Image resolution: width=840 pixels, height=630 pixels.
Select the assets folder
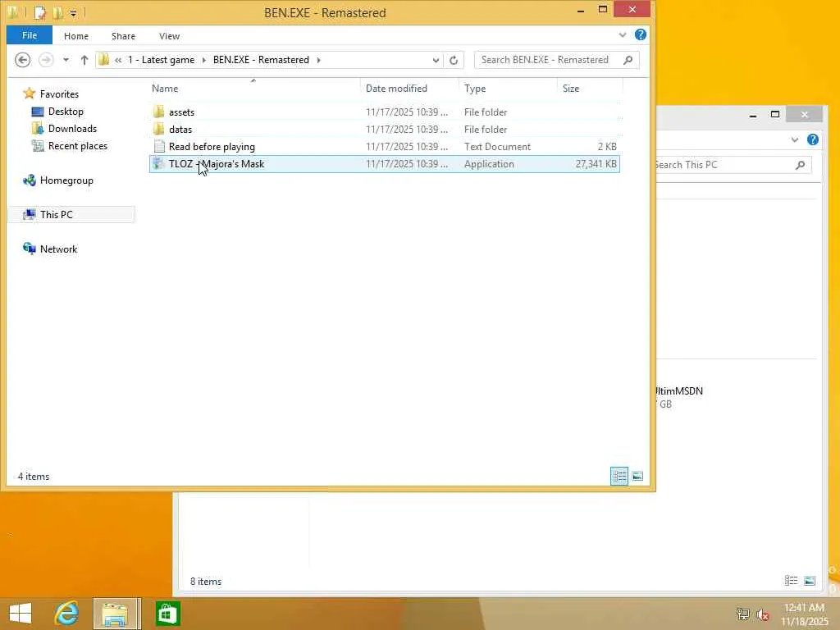(384, 112)
